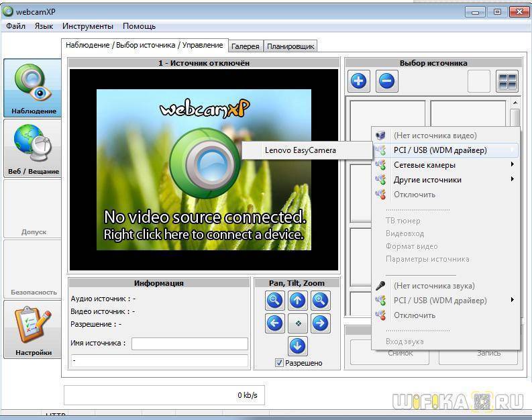Open the Язык menu
Image resolution: width=532 pixels, height=420 pixels.
44,26
